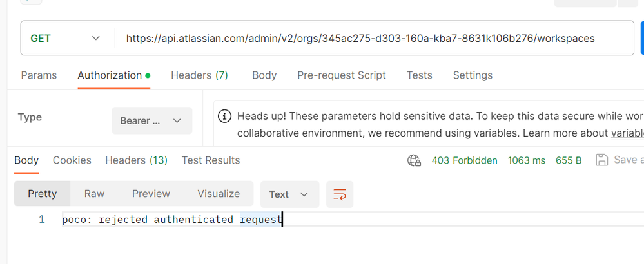644x264 pixels.
Task: Open the GET method dropdown
Action: tap(66, 38)
